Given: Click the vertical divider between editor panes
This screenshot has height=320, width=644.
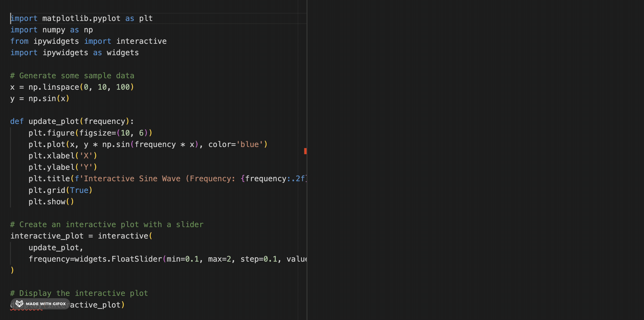Looking at the screenshot, I should (x=307, y=80).
